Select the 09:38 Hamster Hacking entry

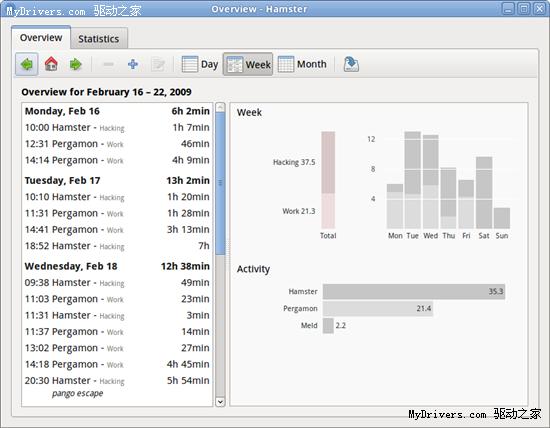[117, 283]
